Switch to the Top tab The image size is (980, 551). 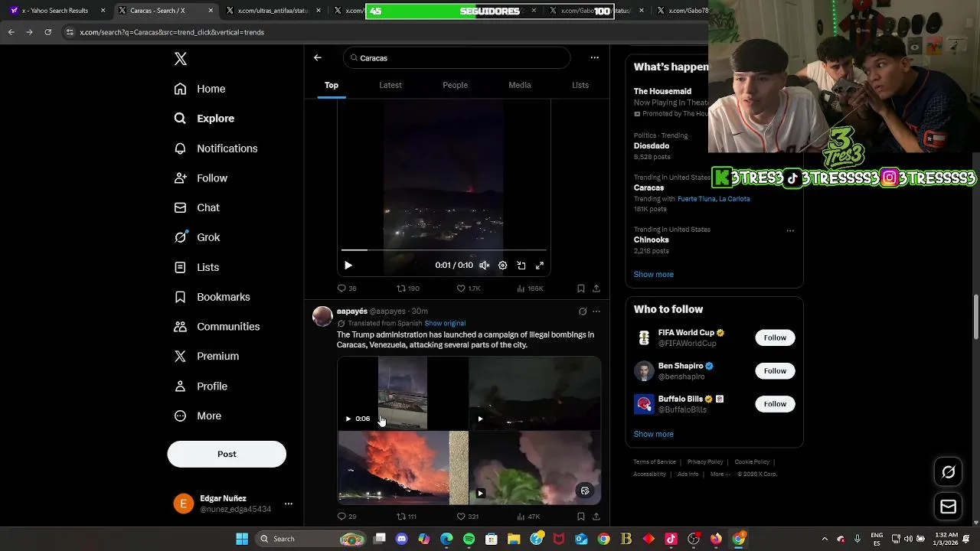point(332,85)
